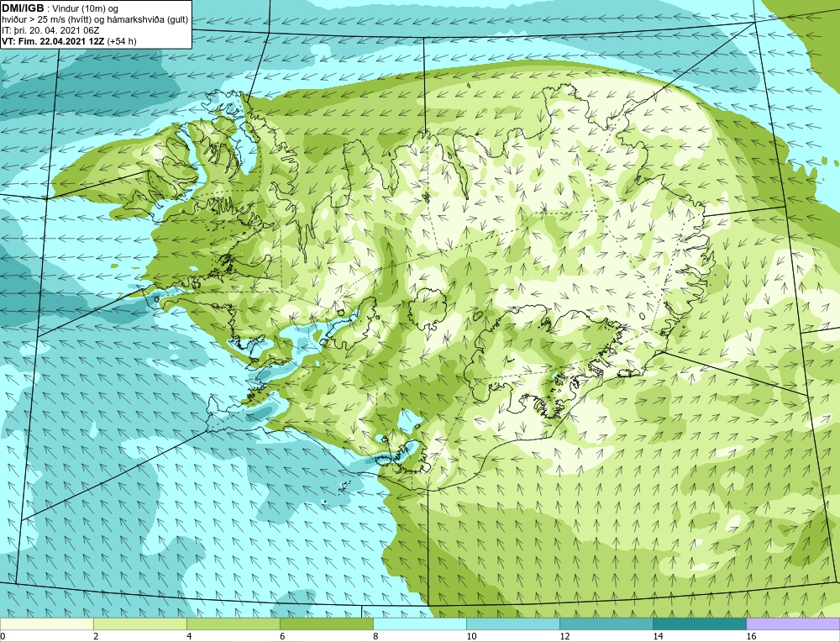Click the 'hviður > 25 m/s' description line
Image resolution: width=840 pixels, height=642 pixels.
click(95, 20)
